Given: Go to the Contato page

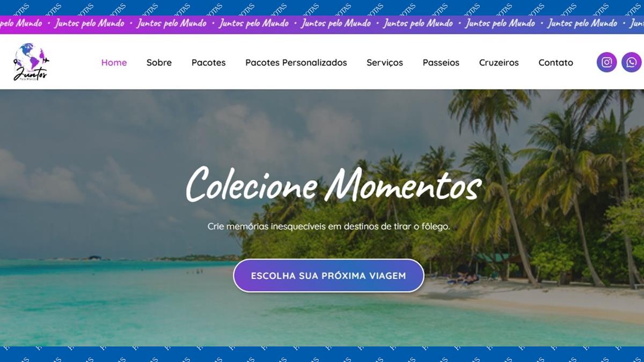Looking at the screenshot, I should pyautogui.click(x=556, y=63).
